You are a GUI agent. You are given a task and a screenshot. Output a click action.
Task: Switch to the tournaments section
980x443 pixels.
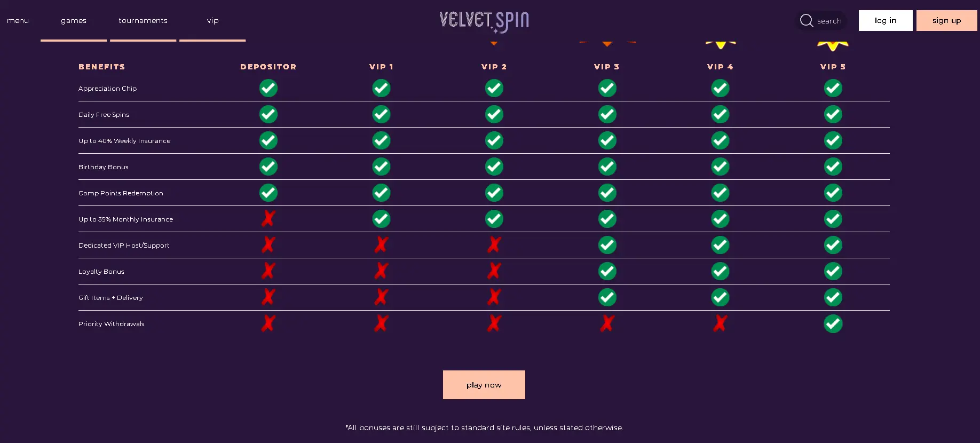point(143,20)
